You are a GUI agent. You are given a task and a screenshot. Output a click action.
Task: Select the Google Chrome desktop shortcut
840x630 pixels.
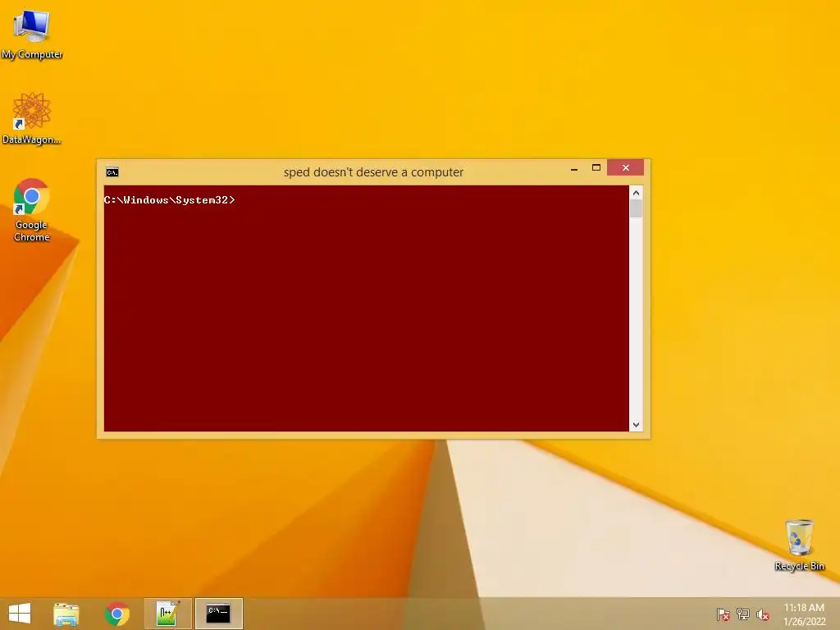tap(32, 209)
